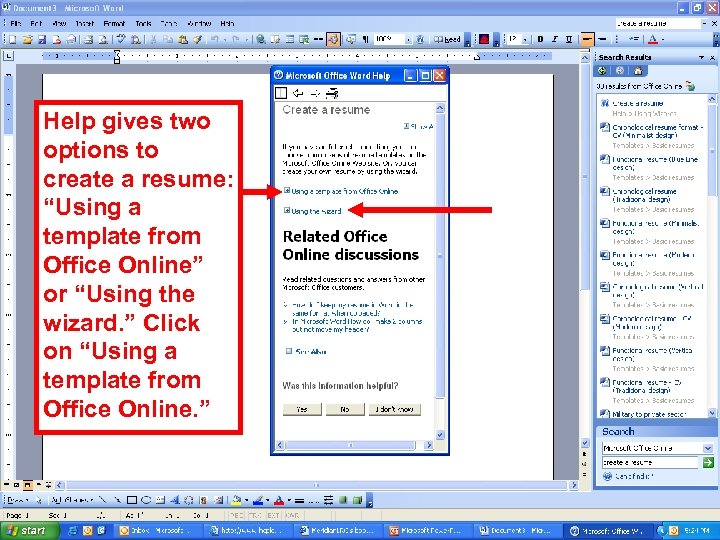Screen dimensions: 720x540
Task: Expand the 'Using the wizard' help topic
Action: click(x=313, y=211)
